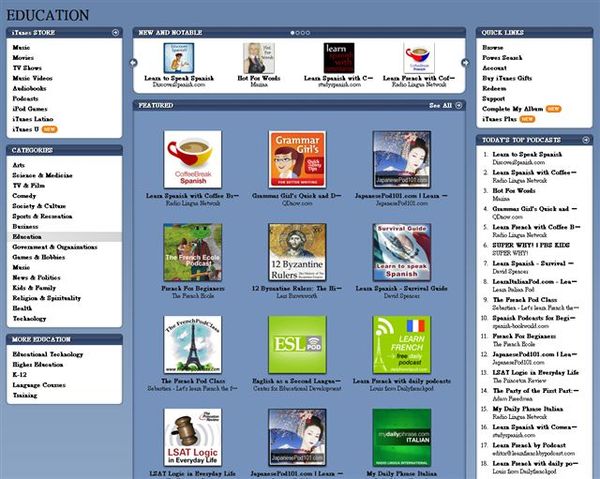
Task: Open Hot For Words cover in New and Notable
Action: [x=259, y=58]
